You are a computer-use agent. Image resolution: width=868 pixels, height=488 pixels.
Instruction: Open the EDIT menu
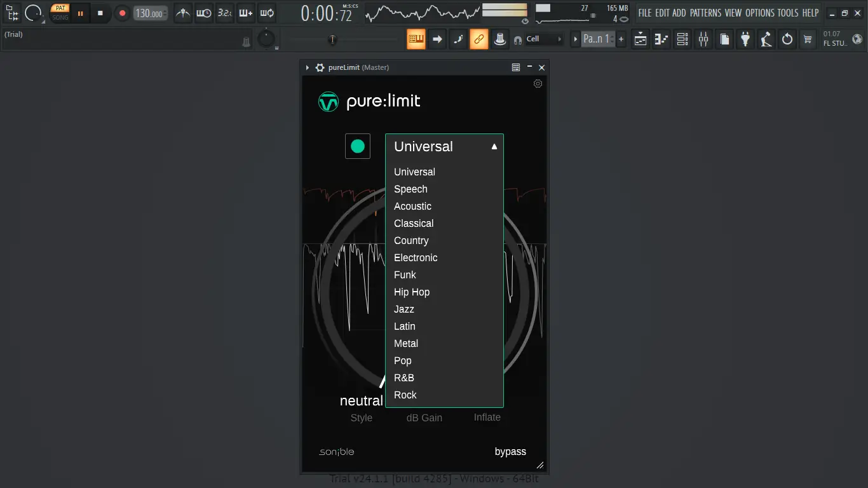[x=662, y=13]
